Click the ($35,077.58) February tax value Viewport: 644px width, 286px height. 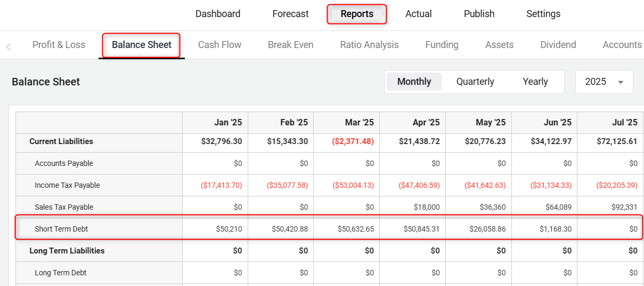288,185
